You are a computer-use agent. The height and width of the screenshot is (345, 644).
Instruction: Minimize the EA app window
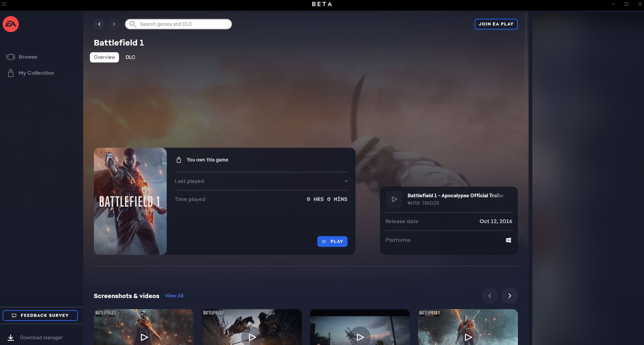(x=613, y=4)
